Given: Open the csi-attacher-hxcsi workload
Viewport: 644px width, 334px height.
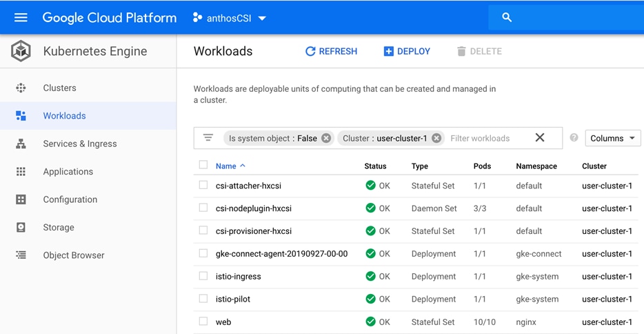Looking at the screenshot, I should click(248, 186).
